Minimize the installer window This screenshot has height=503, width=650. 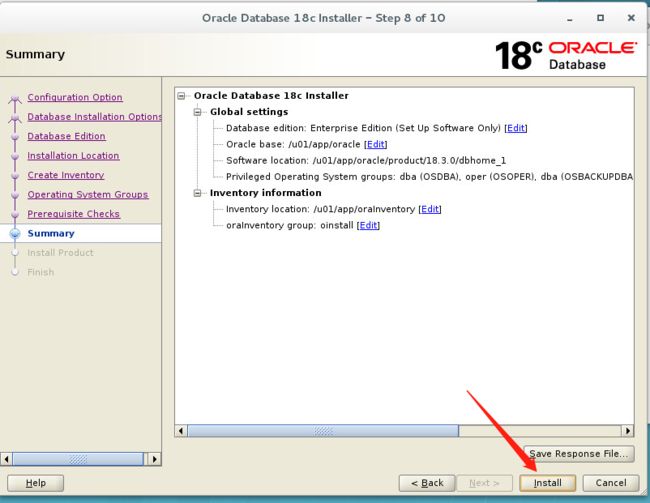pos(570,19)
